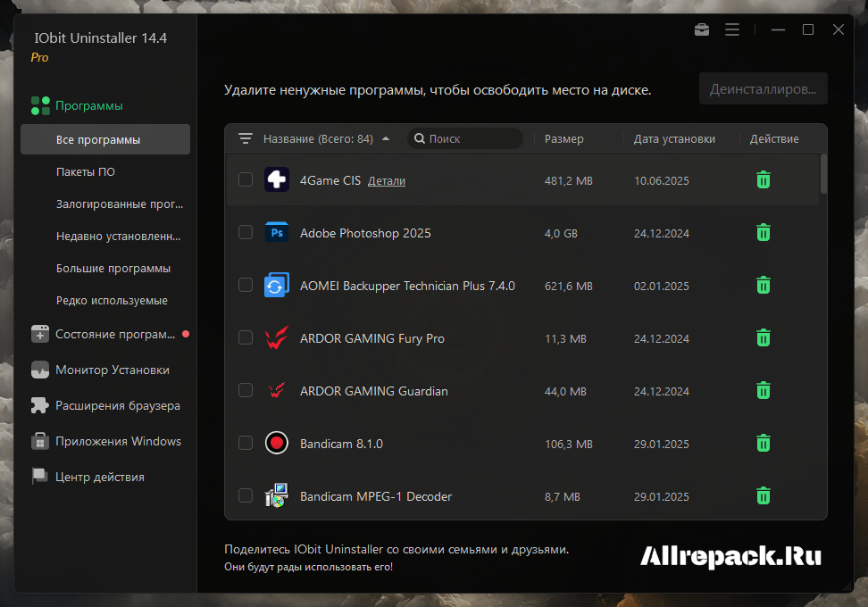
Task: Click trash icon for Bandicam 8.1.0
Action: coord(763,443)
